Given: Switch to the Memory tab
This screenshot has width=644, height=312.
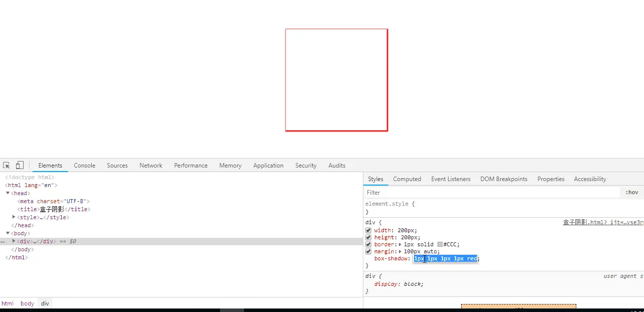Looking at the screenshot, I should (230, 166).
